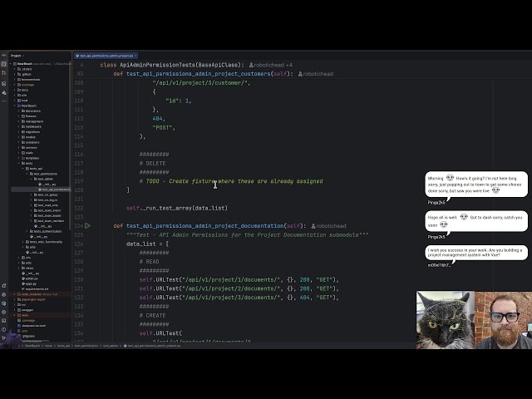Click the line number 122 in gutter
The width and height of the screenshot is (532, 399).
click(78, 208)
